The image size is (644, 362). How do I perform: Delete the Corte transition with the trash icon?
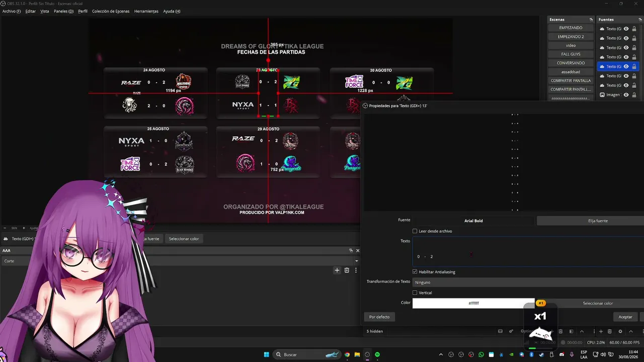[x=347, y=270]
